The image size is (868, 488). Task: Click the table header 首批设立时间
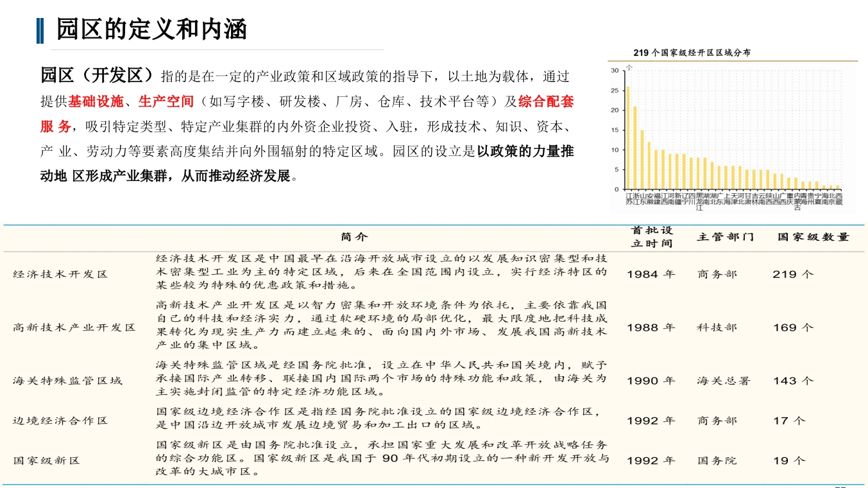click(x=652, y=237)
